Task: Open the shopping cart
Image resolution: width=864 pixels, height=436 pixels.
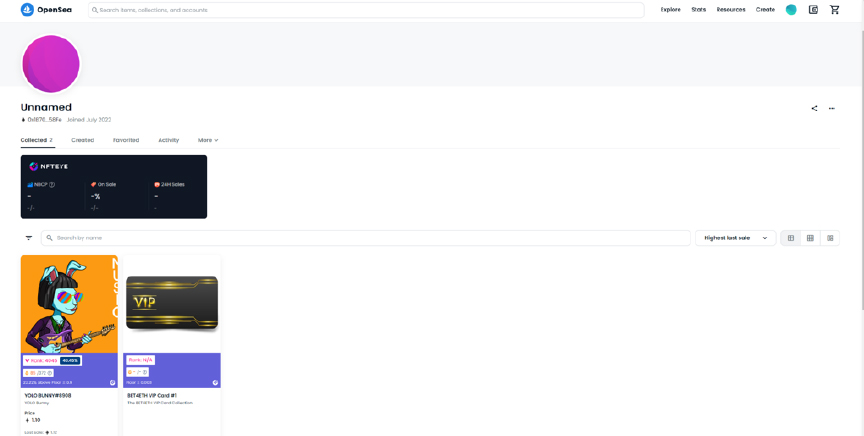Action: point(834,9)
